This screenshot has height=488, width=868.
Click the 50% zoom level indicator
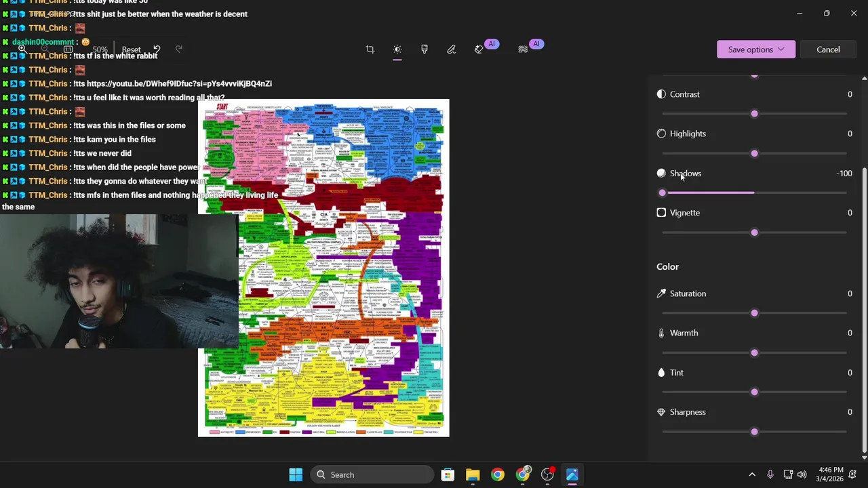pos(100,49)
